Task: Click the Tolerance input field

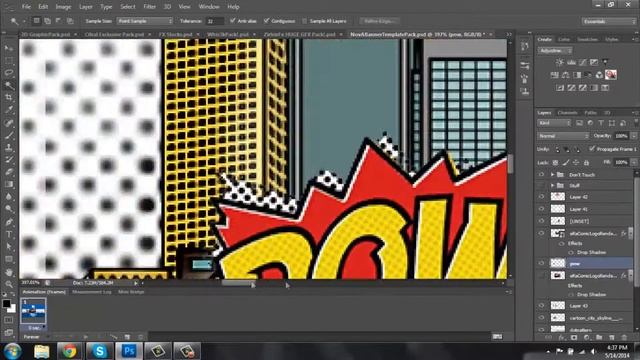Action: (215, 21)
